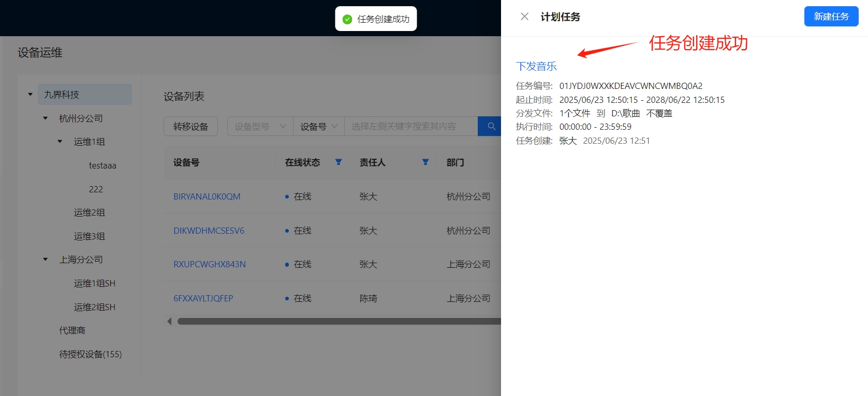Open the 在线状态 column filter icon
This screenshot has width=868, height=396.
click(x=339, y=162)
